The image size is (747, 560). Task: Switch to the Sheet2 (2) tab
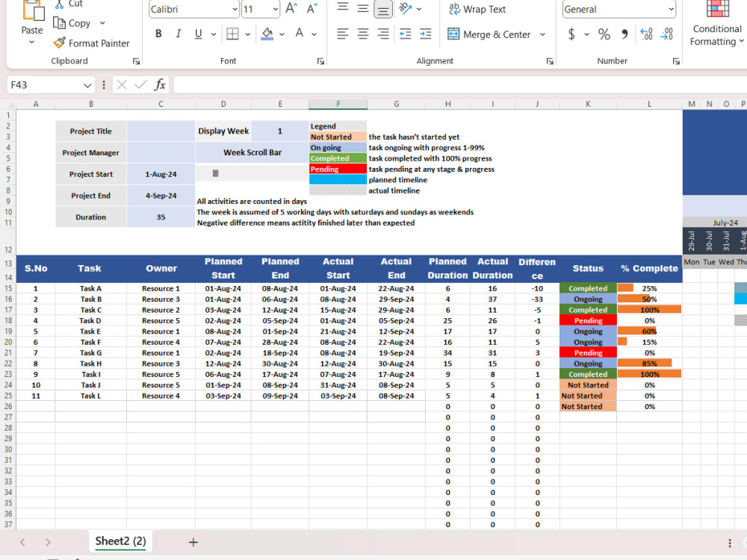120,542
